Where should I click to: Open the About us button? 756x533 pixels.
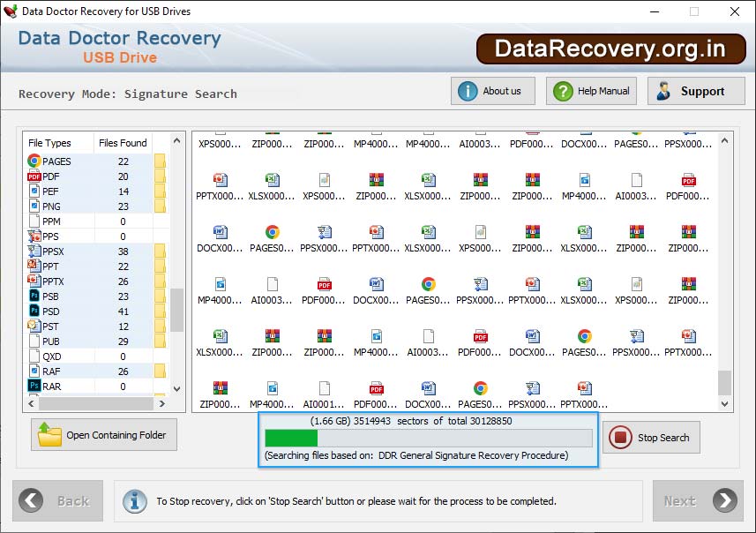[x=493, y=91]
